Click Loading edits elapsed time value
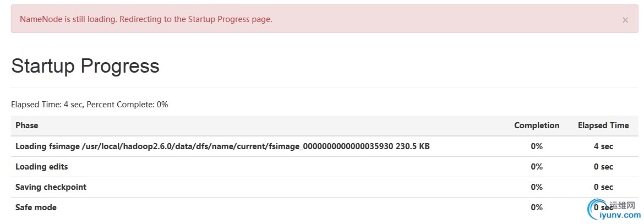 click(603, 167)
